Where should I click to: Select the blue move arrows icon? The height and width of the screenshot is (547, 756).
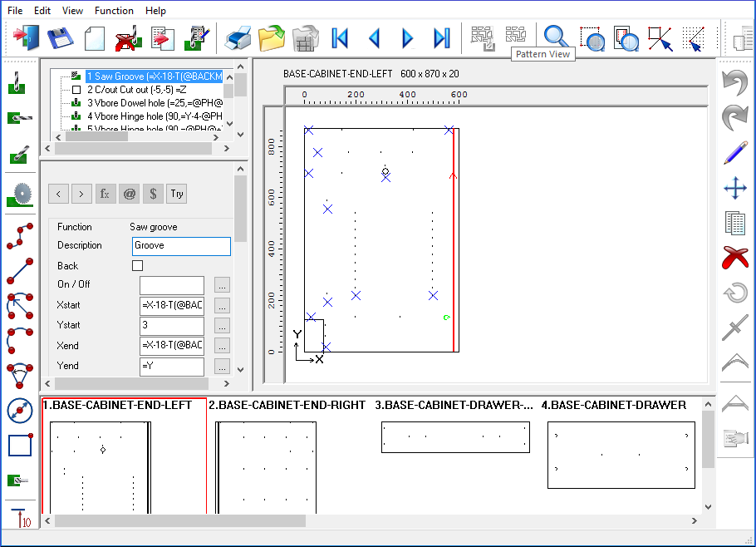735,188
